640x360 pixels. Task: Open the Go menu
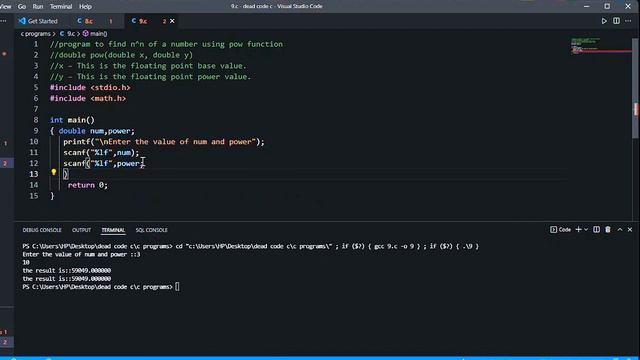22,7
